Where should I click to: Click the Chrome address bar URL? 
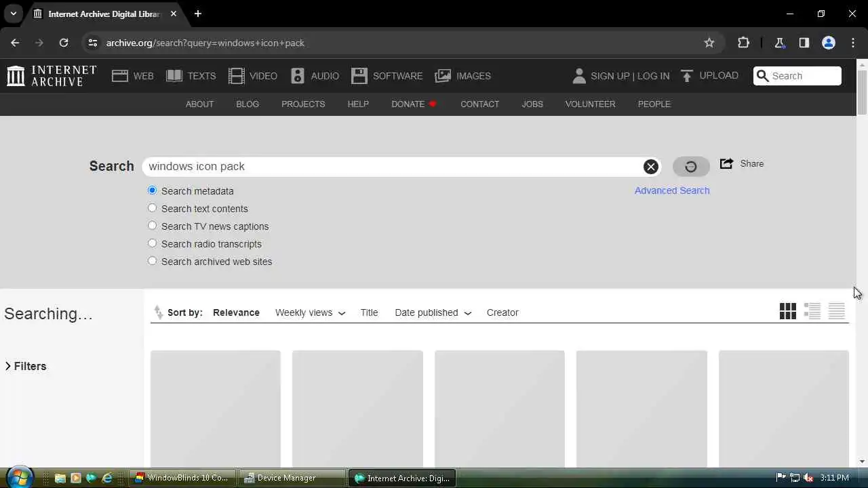[x=205, y=43]
